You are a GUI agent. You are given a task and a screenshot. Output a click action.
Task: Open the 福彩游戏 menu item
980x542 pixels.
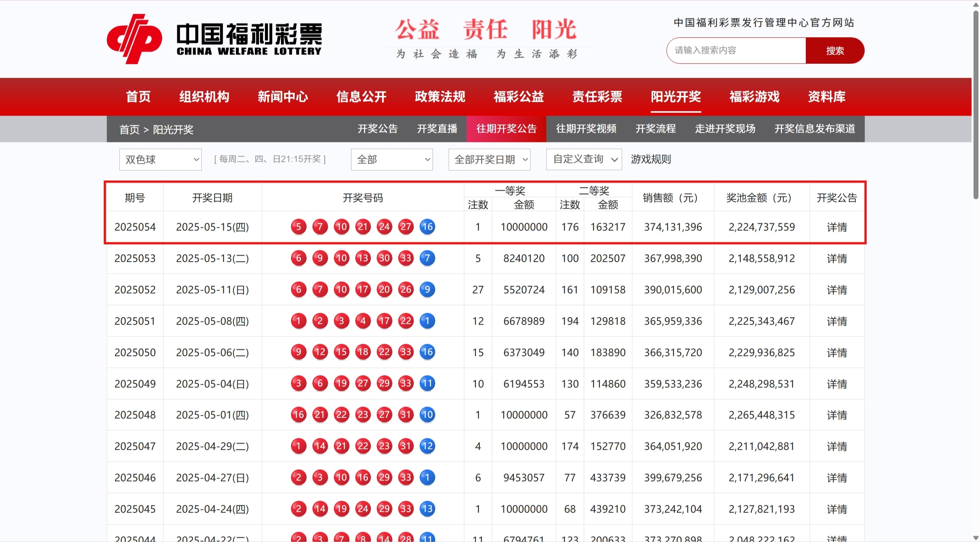click(x=753, y=97)
